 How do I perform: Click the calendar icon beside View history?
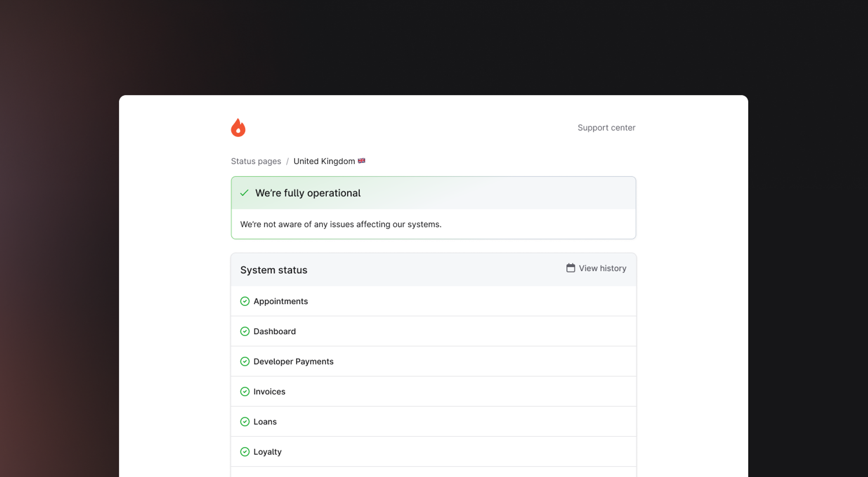(x=570, y=268)
